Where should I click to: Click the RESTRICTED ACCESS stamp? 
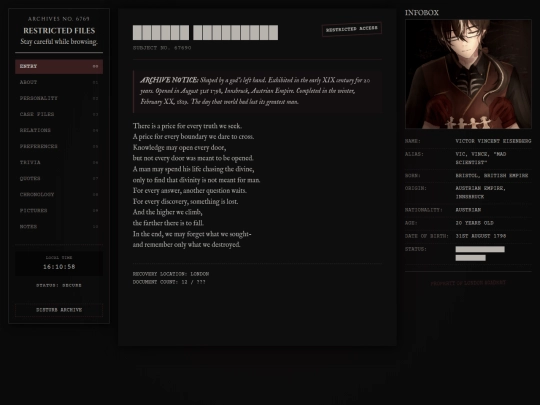pyautogui.click(x=352, y=29)
